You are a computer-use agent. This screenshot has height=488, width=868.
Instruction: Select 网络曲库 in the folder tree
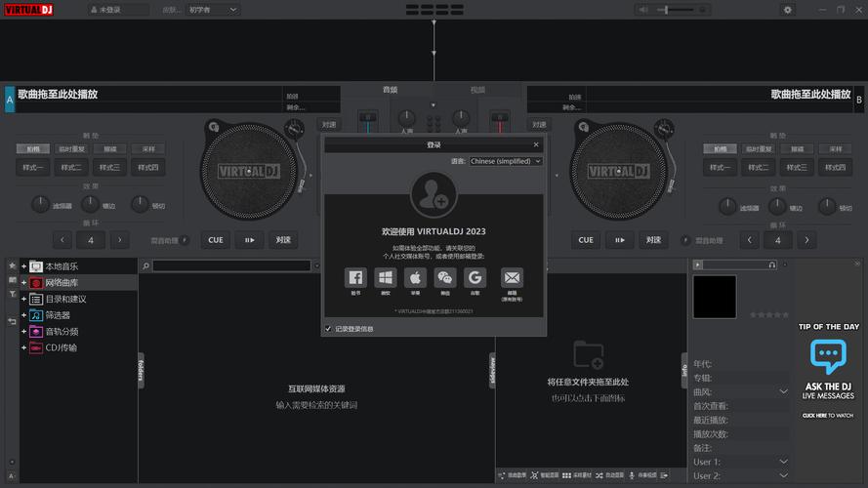(x=62, y=282)
